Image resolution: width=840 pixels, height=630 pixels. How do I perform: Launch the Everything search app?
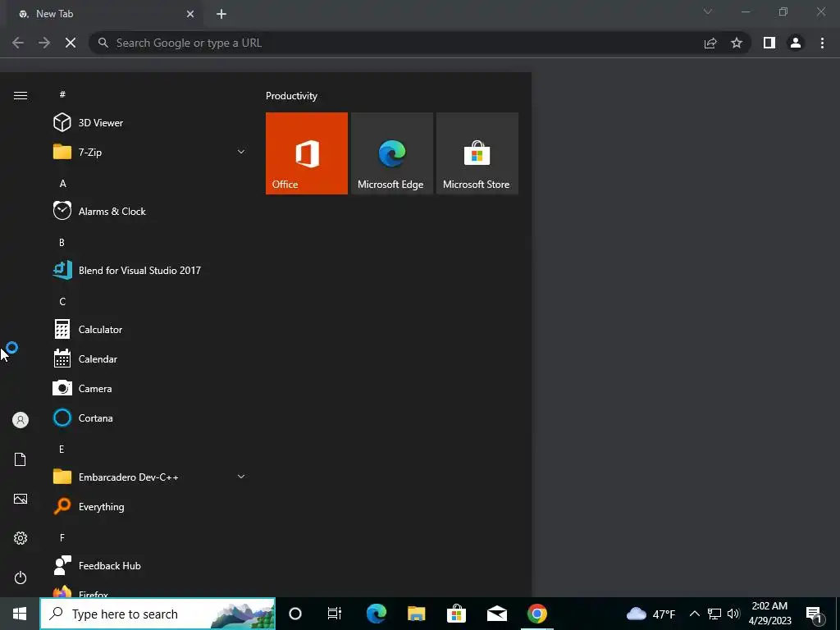click(149, 506)
